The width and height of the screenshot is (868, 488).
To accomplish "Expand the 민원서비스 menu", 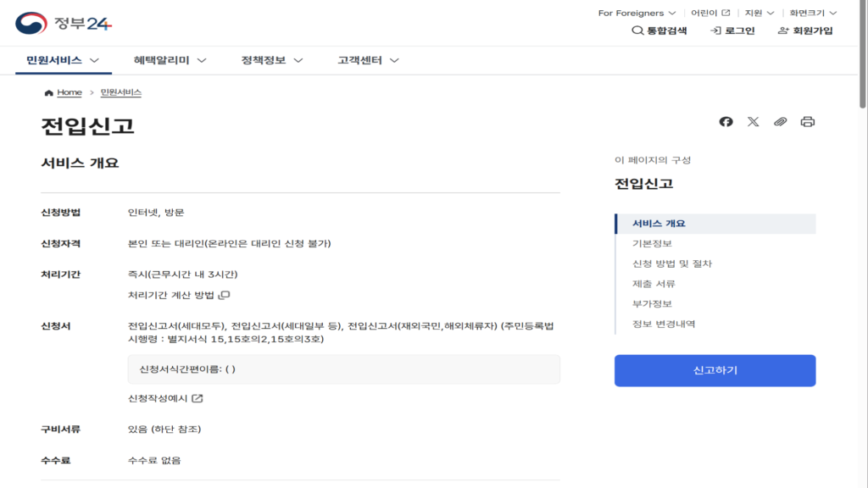I will click(x=63, y=60).
